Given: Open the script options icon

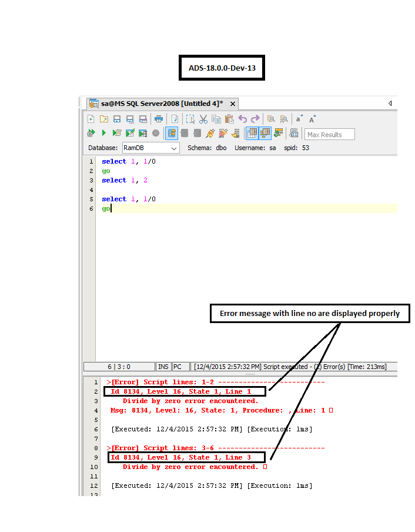Looking at the screenshot, I should point(294,134).
